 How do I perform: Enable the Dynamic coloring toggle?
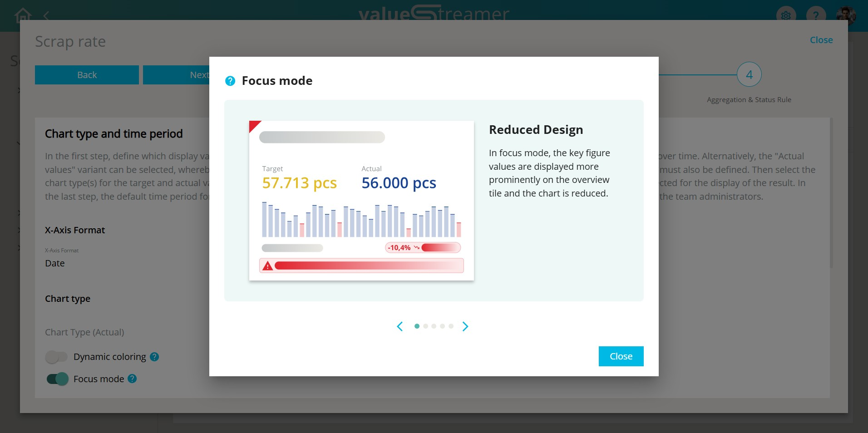pos(57,357)
